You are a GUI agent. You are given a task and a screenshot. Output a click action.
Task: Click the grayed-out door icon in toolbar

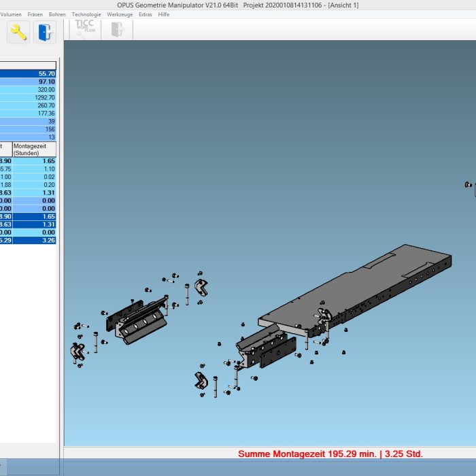pos(117,29)
